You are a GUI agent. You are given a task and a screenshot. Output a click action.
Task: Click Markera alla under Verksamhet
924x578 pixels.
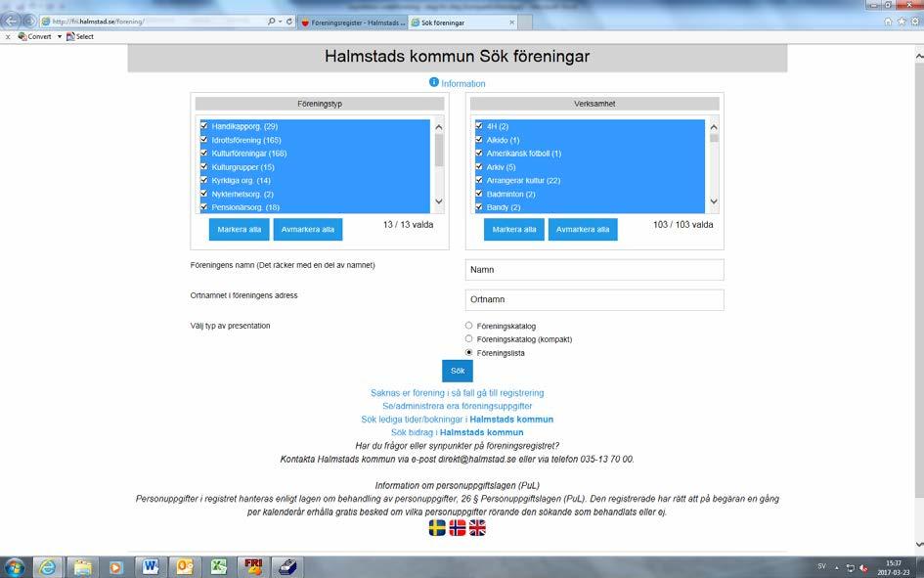[514, 229]
